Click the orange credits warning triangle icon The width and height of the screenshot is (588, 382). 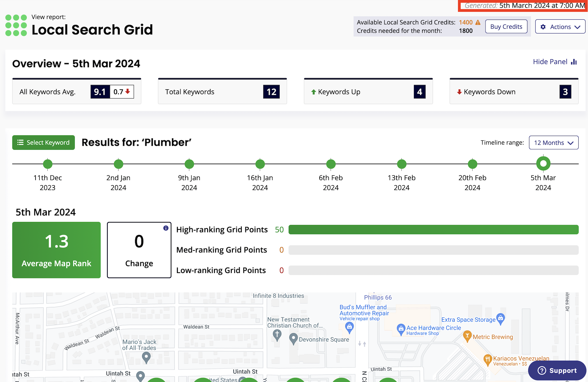478,22
